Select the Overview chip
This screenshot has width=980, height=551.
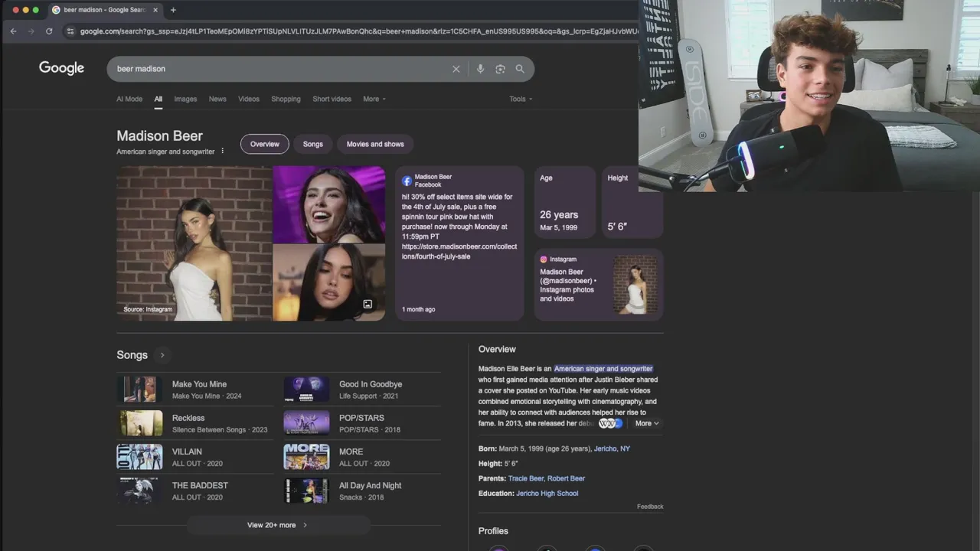click(265, 144)
